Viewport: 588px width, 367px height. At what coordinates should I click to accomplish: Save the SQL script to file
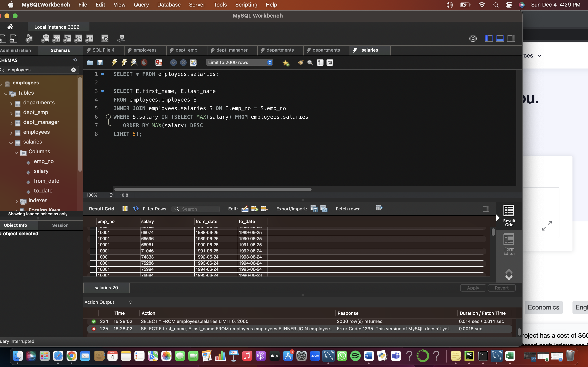pyautogui.click(x=100, y=62)
